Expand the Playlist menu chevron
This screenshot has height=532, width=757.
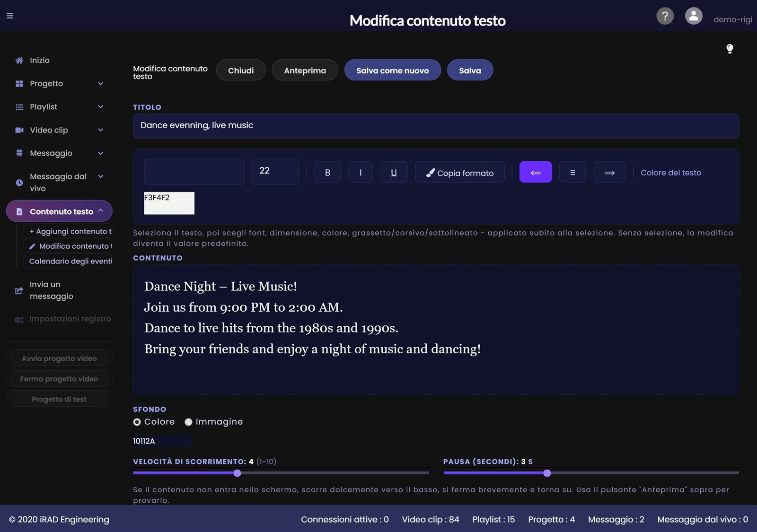point(101,107)
